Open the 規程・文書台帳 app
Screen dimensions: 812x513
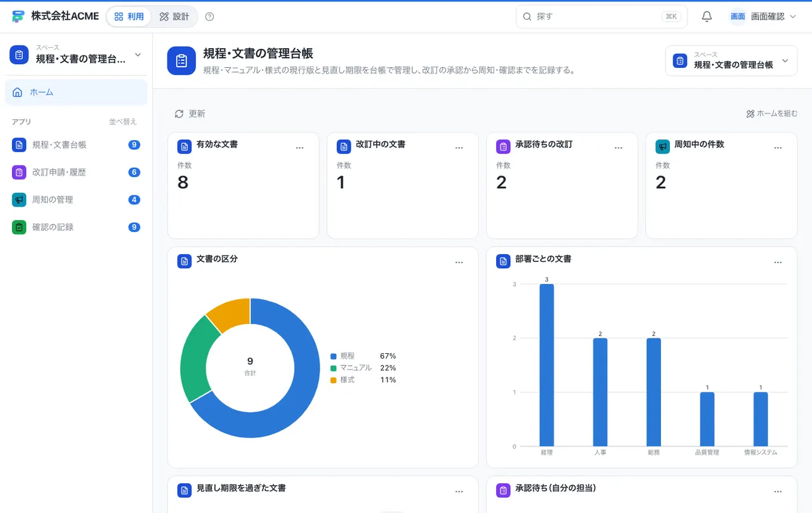pos(76,145)
